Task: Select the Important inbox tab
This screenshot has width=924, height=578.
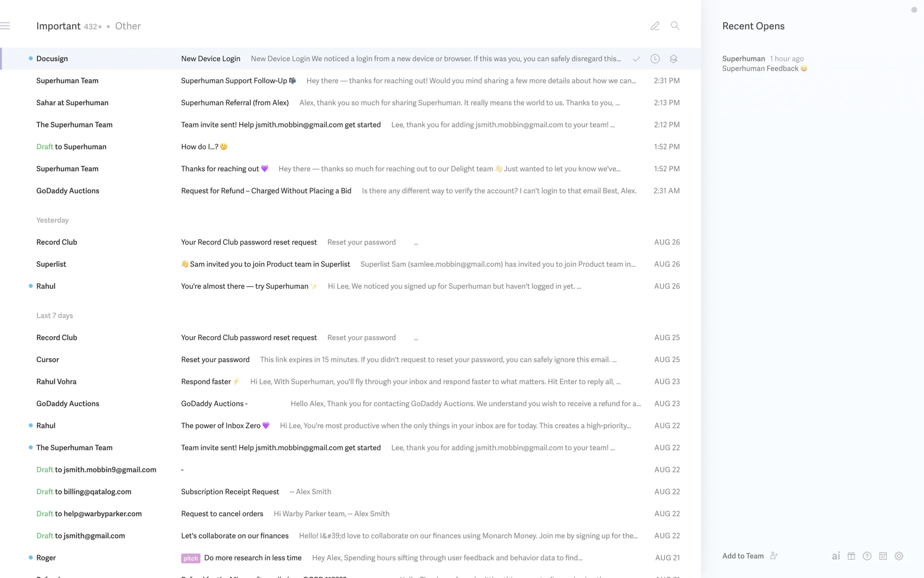Action: [x=58, y=26]
